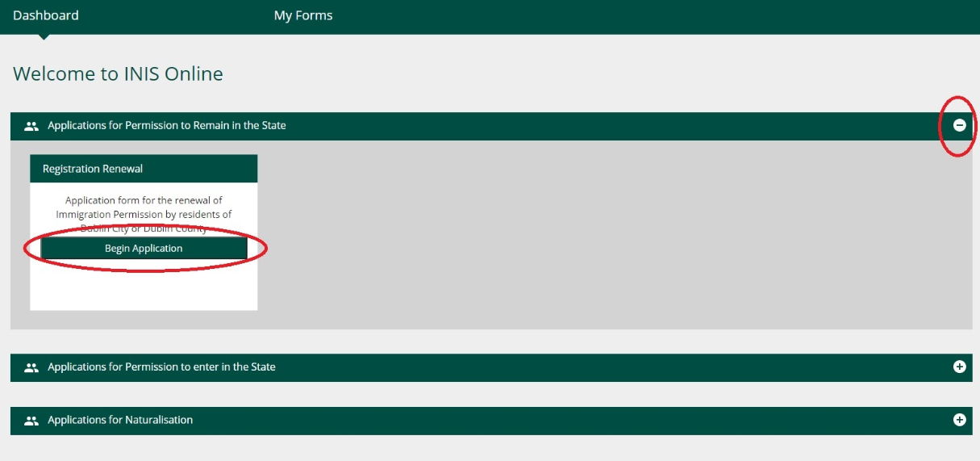
Task: Open the Dashboard tab
Action: coord(46,15)
